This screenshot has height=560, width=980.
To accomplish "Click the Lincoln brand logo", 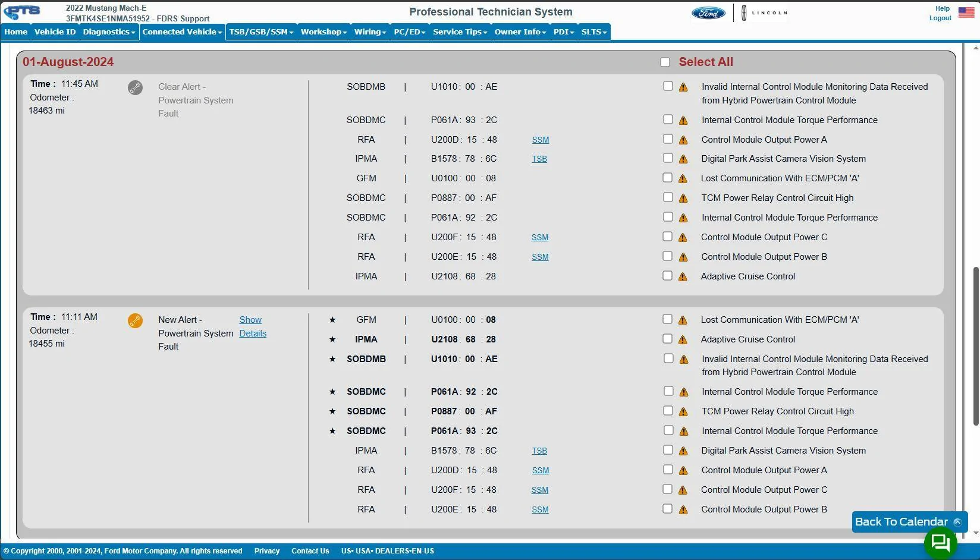I will [764, 12].
